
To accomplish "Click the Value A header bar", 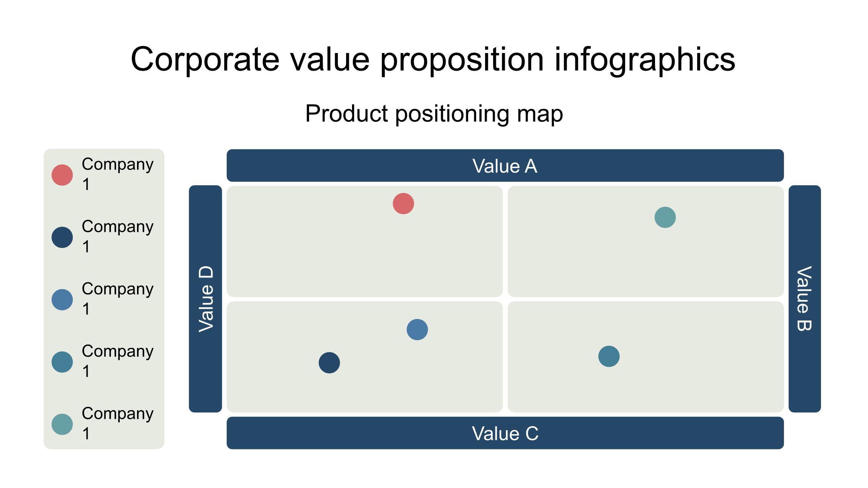I will pos(505,166).
